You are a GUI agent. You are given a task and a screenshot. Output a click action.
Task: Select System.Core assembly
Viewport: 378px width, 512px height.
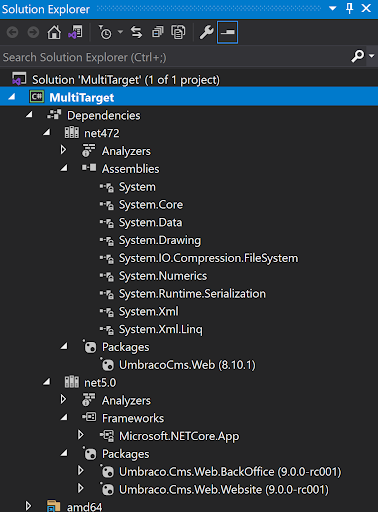(151, 204)
